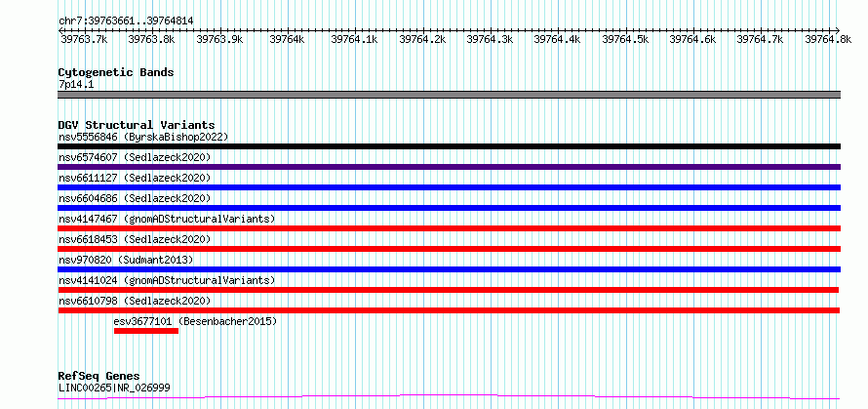Open the nsv6574607 (Sedlazeck2020) label

click(135, 157)
